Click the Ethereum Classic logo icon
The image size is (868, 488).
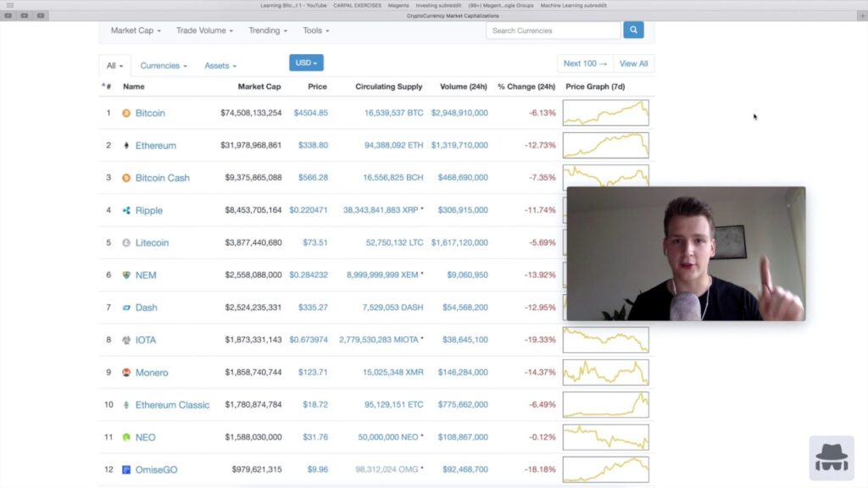click(126, 405)
